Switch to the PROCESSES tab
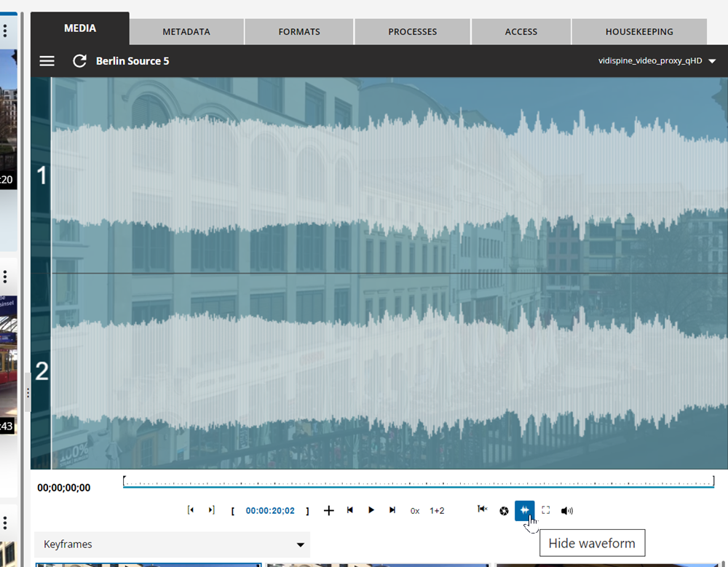The height and width of the screenshot is (567, 728). (412, 31)
